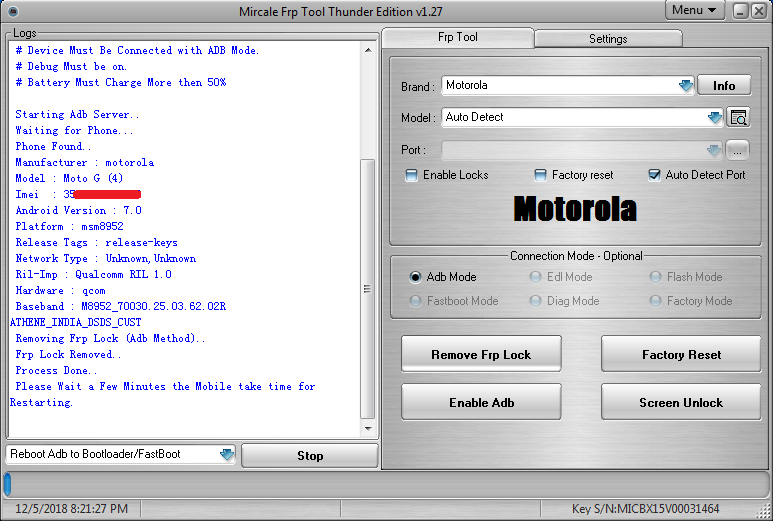
Task: Click the Factory Reset button
Action: (x=681, y=354)
